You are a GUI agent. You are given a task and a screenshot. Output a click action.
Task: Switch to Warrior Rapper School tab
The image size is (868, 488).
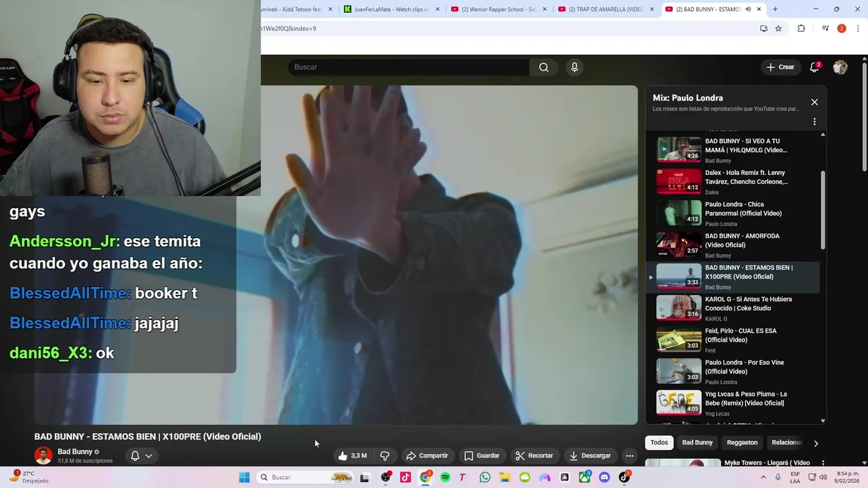click(x=498, y=9)
